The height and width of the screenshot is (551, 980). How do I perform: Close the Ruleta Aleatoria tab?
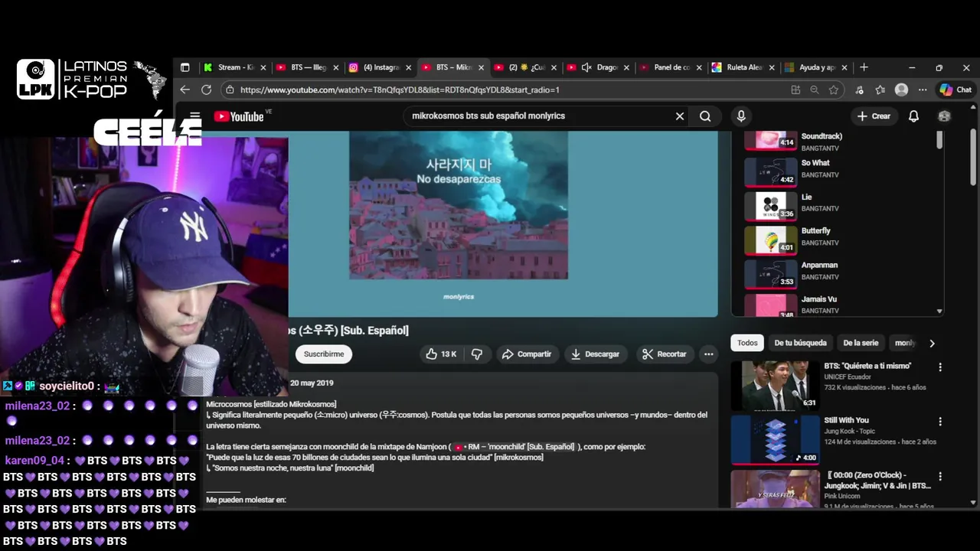click(x=772, y=67)
